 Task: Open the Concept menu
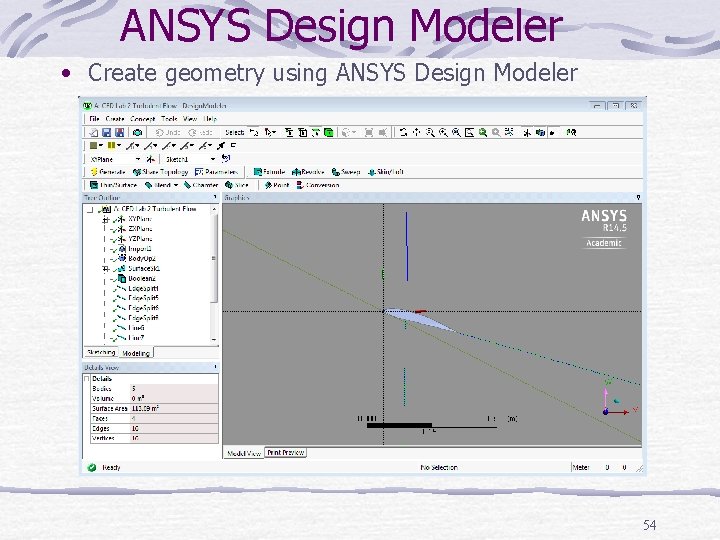(142, 119)
